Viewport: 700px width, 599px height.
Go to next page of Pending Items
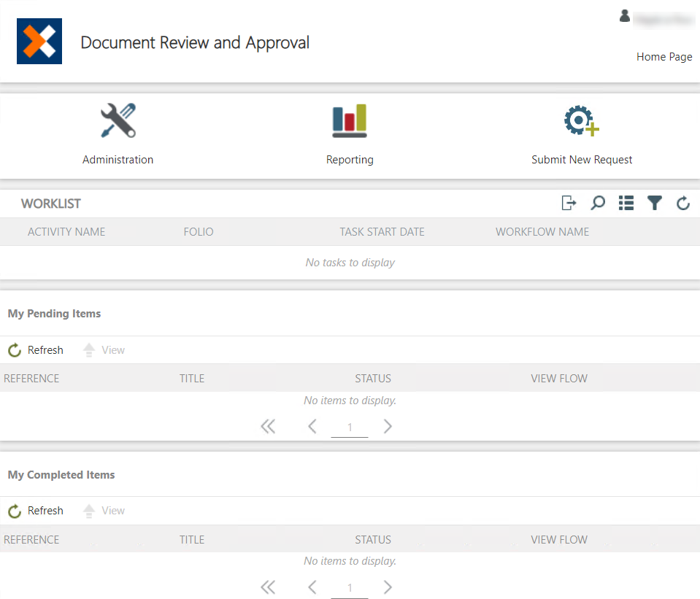coord(388,427)
